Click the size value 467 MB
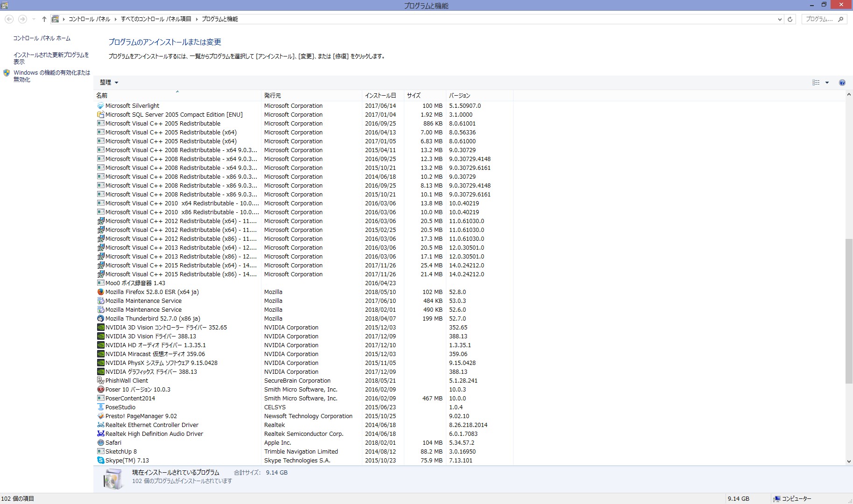The image size is (853, 504). pos(432,399)
